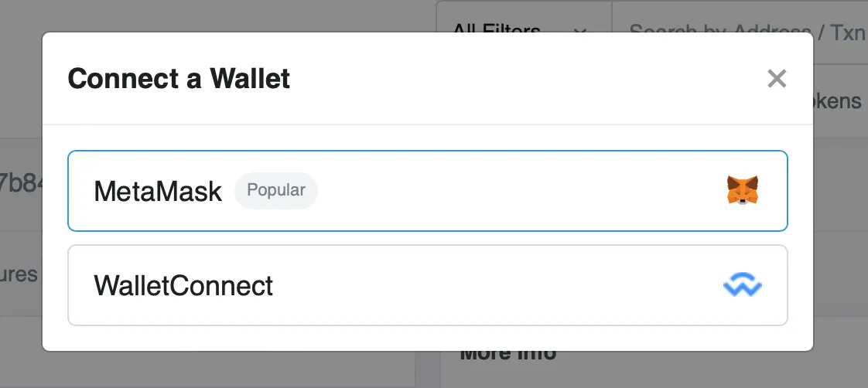Click the truncated 'ures' text at left
868x388 pixels.
tap(19, 274)
